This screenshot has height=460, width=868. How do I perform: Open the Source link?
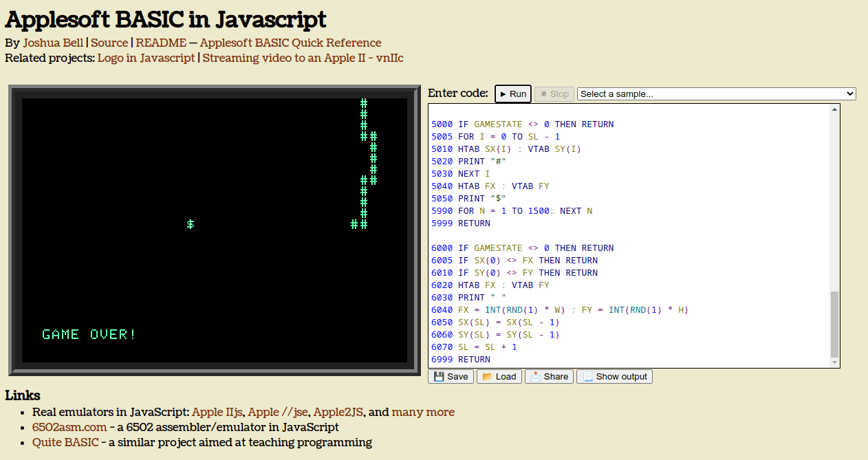(x=109, y=43)
